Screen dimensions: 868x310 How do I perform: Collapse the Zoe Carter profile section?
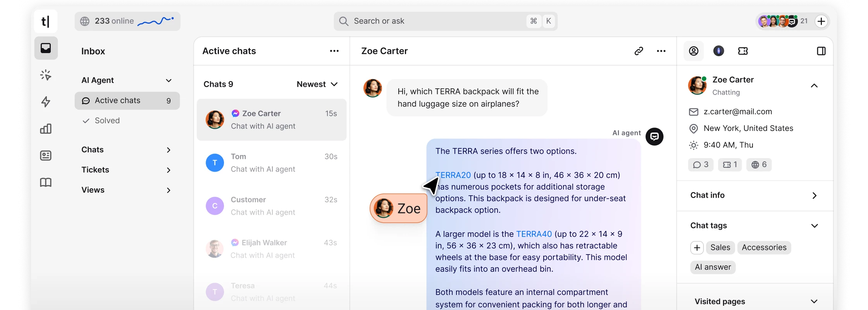point(814,86)
